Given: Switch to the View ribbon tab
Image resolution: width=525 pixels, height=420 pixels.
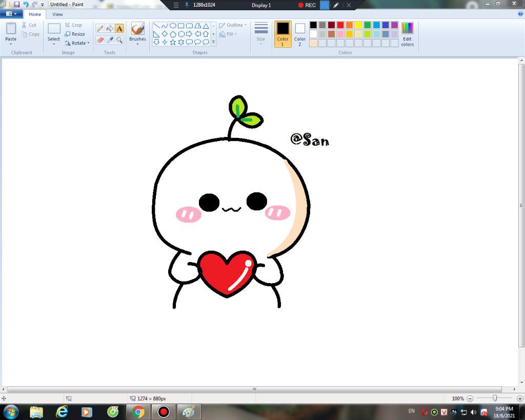Looking at the screenshot, I should tap(57, 14).
